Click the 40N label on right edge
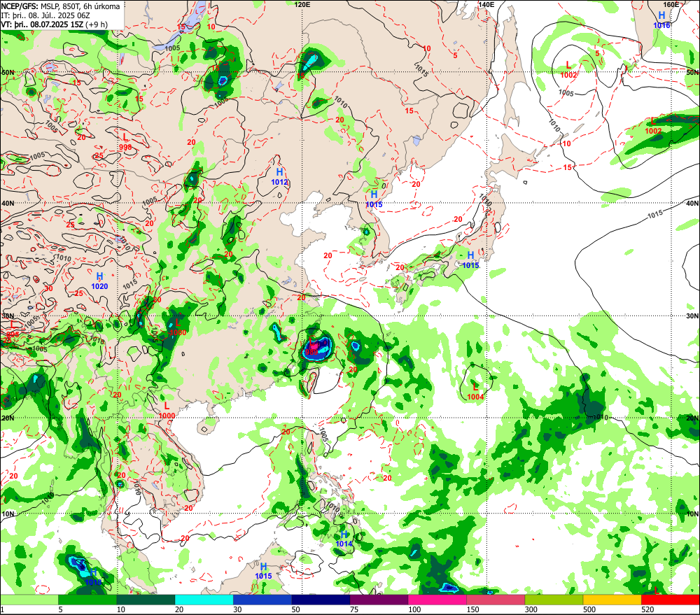Image resolution: width=700 pixels, height=615 pixels. pos(692,203)
